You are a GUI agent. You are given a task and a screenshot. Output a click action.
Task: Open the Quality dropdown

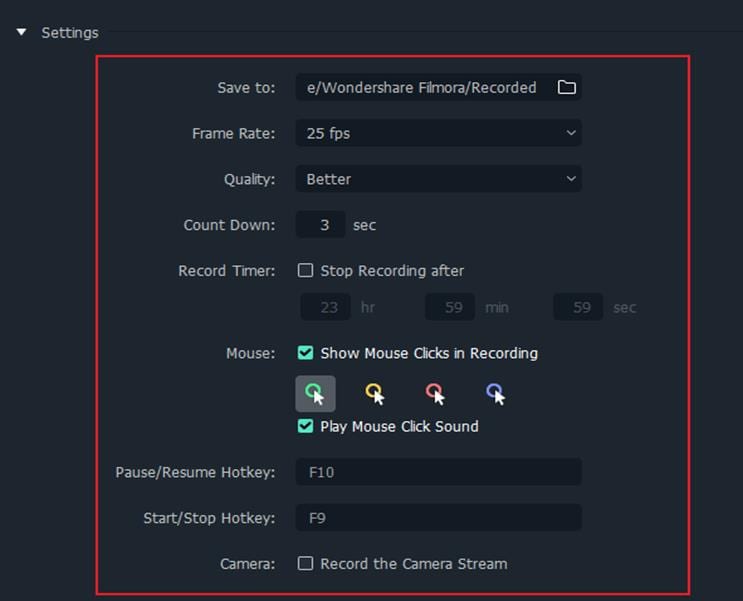[x=439, y=179]
